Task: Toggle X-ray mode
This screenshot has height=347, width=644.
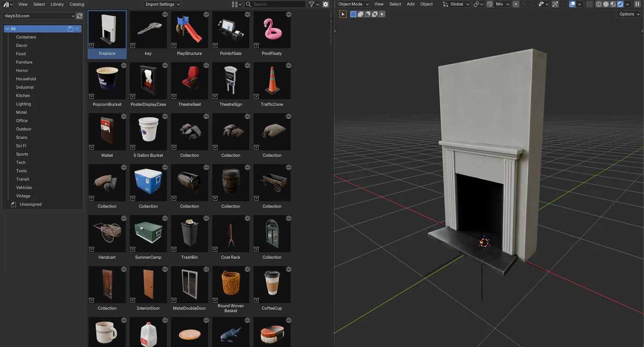Action: [x=589, y=4]
